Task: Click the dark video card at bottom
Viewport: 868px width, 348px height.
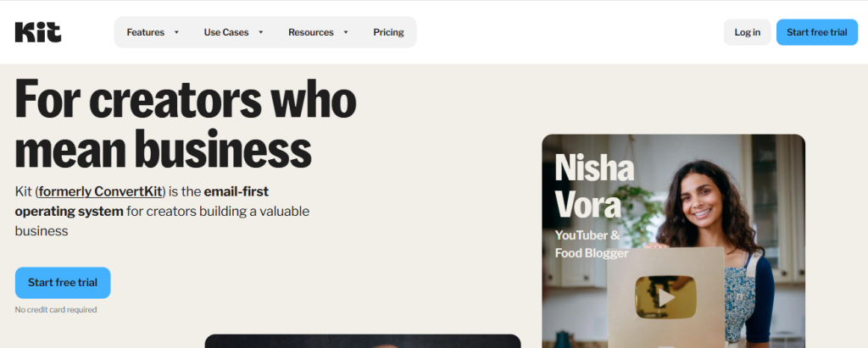Action: click(363, 341)
